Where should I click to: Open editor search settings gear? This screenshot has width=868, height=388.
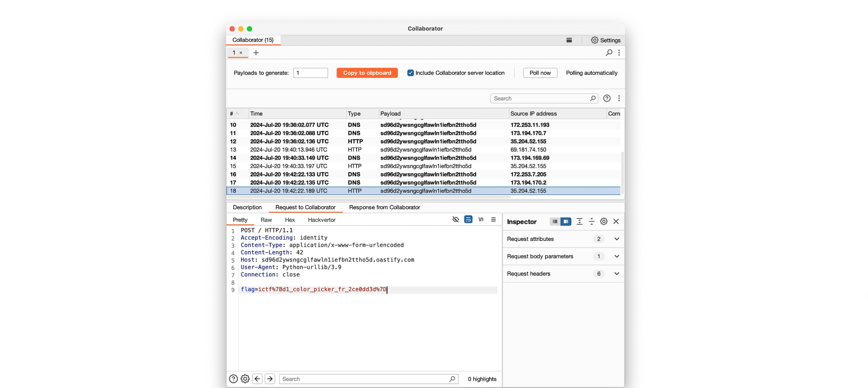245,379
